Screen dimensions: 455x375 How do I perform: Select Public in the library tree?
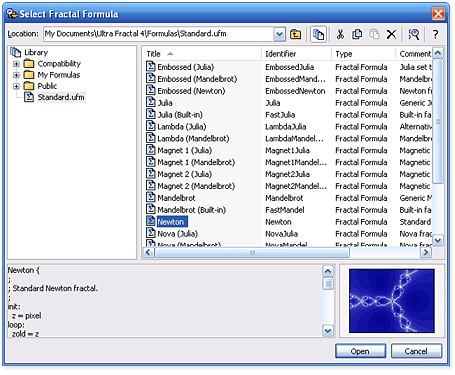[x=47, y=86]
